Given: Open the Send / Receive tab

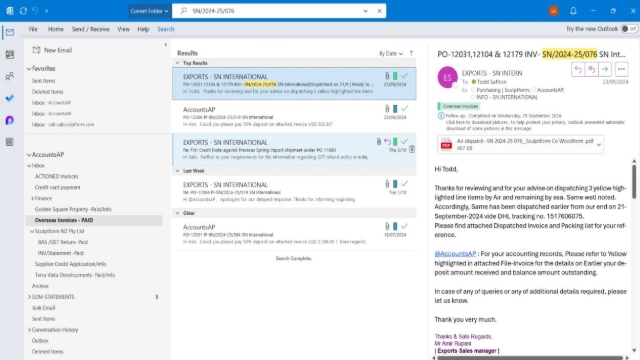Looking at the screenshot, I should pos(91,29).
